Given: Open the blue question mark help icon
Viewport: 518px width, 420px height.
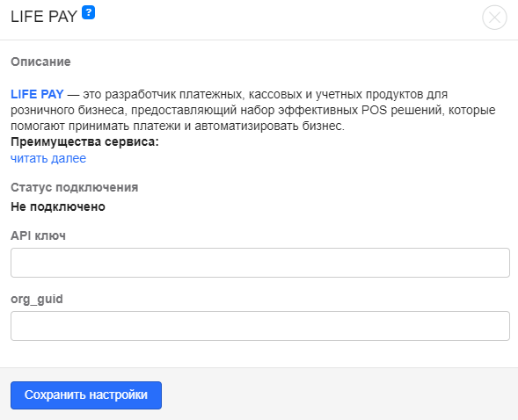Looking at the screenshot, I should click(88, 13).
